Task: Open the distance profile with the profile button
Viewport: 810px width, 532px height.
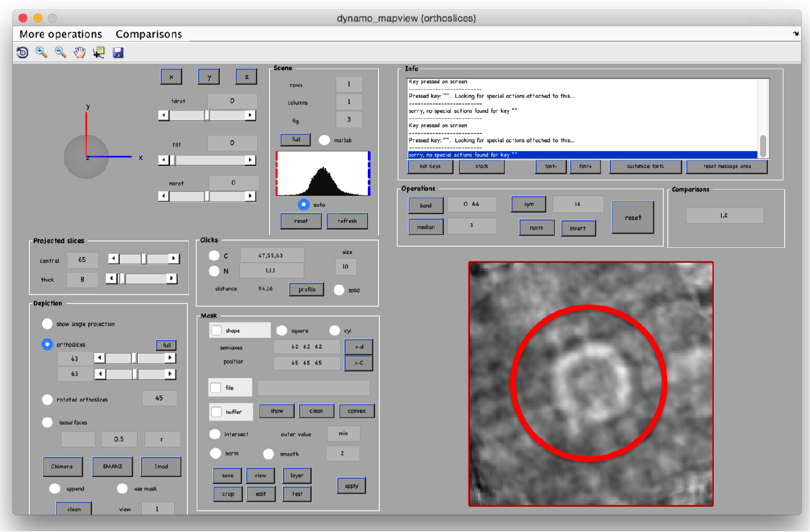Action: (306, 289)
